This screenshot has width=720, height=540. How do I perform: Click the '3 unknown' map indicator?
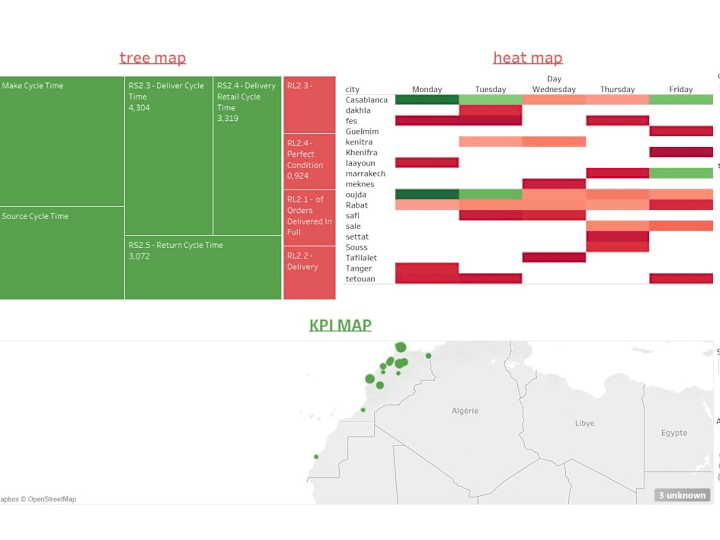tap(682, 495)
